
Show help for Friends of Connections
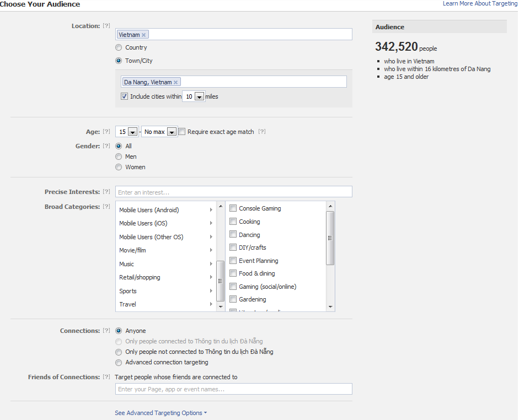106,377
